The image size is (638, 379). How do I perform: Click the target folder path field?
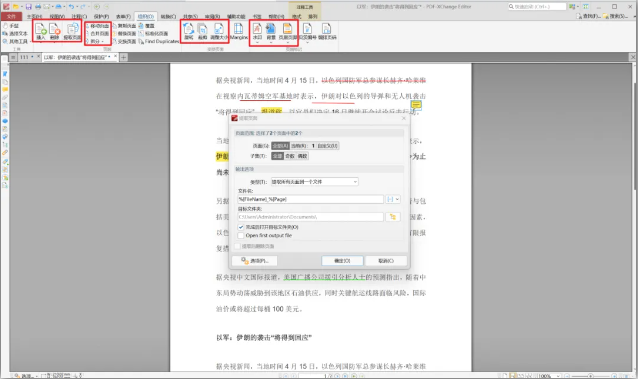(310, 217)
